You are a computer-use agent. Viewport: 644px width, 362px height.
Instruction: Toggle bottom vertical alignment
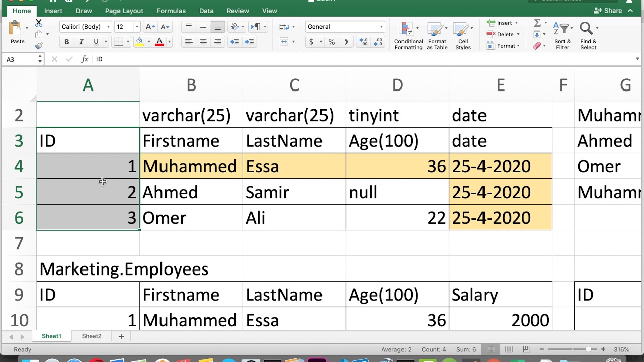coord(218,27)
